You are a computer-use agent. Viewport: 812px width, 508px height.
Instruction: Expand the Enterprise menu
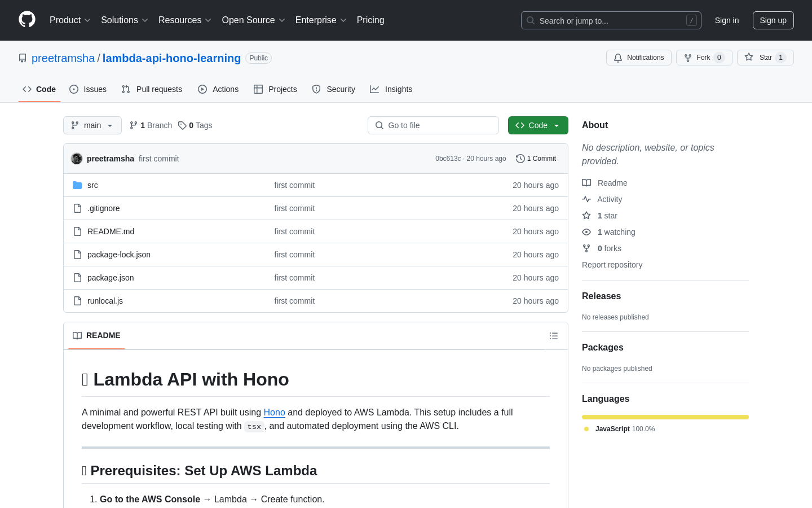321,20
